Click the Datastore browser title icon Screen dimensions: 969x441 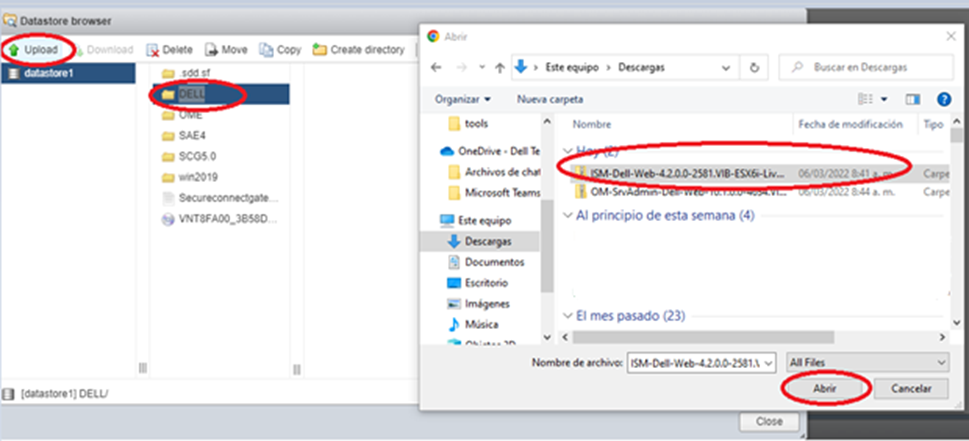(9, 21)
